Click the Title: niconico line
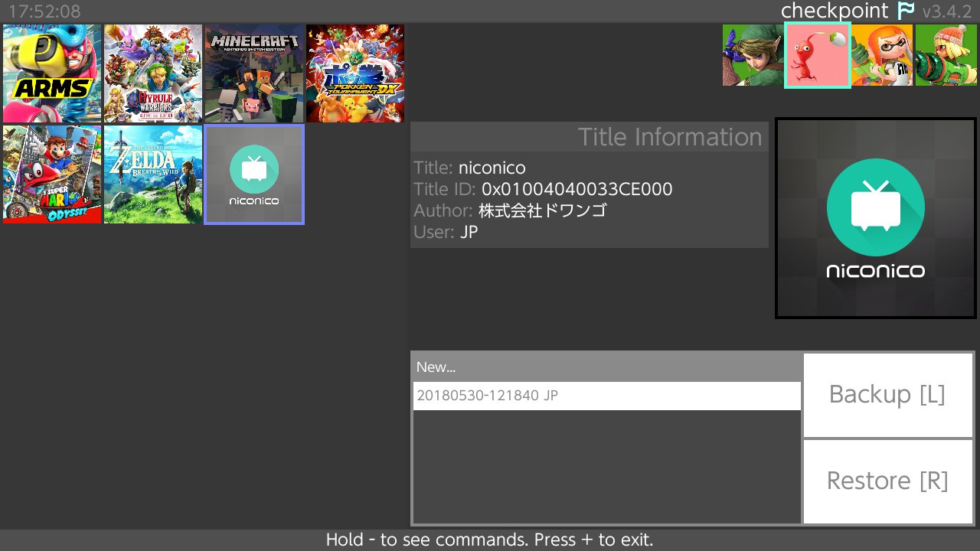The width and height of the screenshot is (980, 551). click(x=469, y=168)
